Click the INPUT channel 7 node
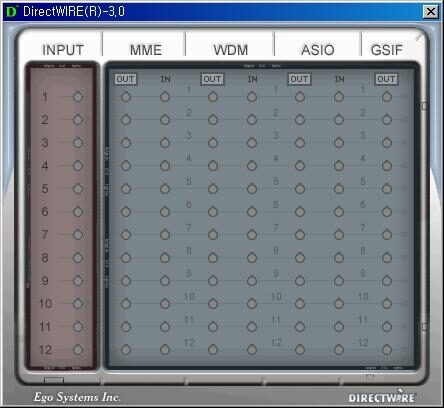 [78, 235]
